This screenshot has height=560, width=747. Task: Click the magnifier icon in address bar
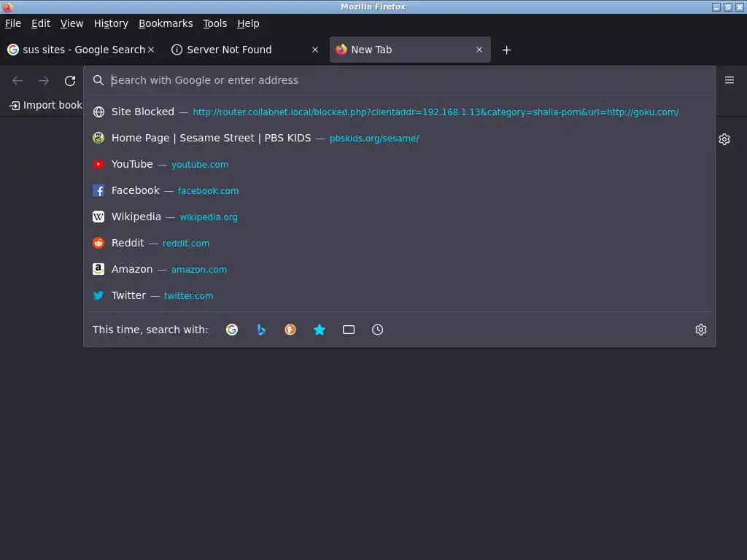pyautogui.click(x=98, y=80)
